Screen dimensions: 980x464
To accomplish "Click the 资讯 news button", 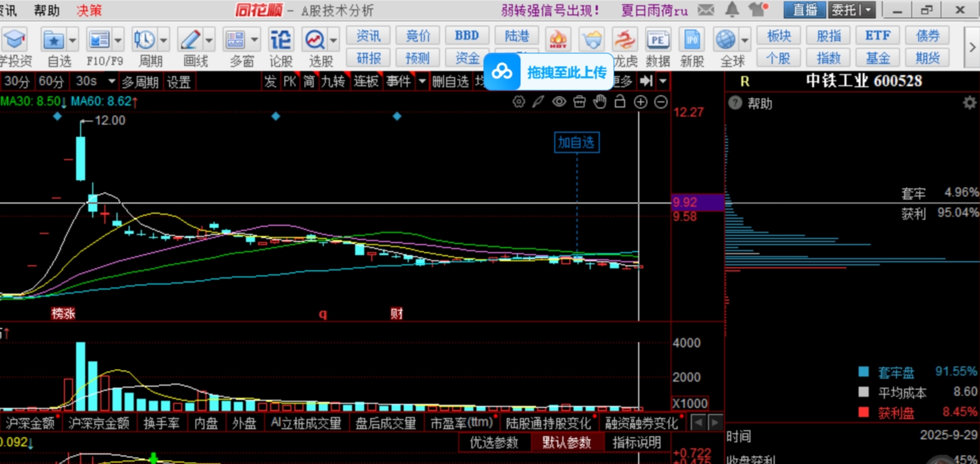I will pyautogui.click(x=369, y=35).
